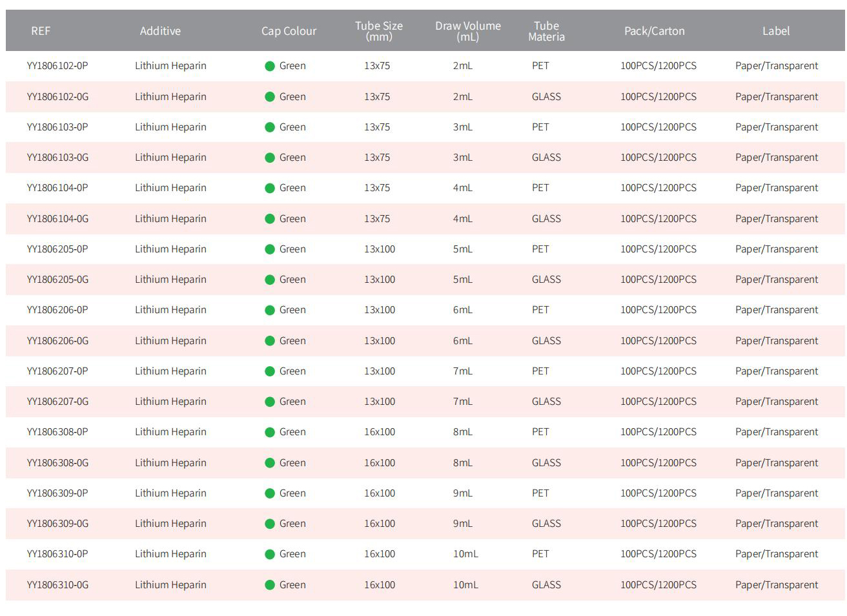This screenshot has height=616, width=847.
Task: Click green cap dot in YY1806205-0G row
Action: point(270,280)
